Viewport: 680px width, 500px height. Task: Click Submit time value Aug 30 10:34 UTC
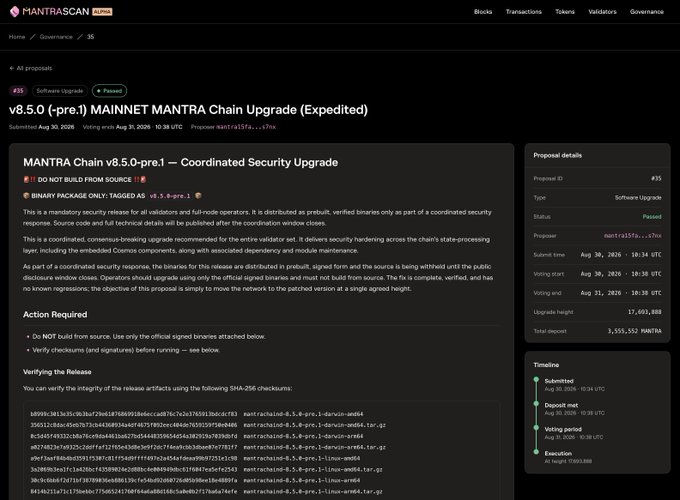[x=621, y=255]
